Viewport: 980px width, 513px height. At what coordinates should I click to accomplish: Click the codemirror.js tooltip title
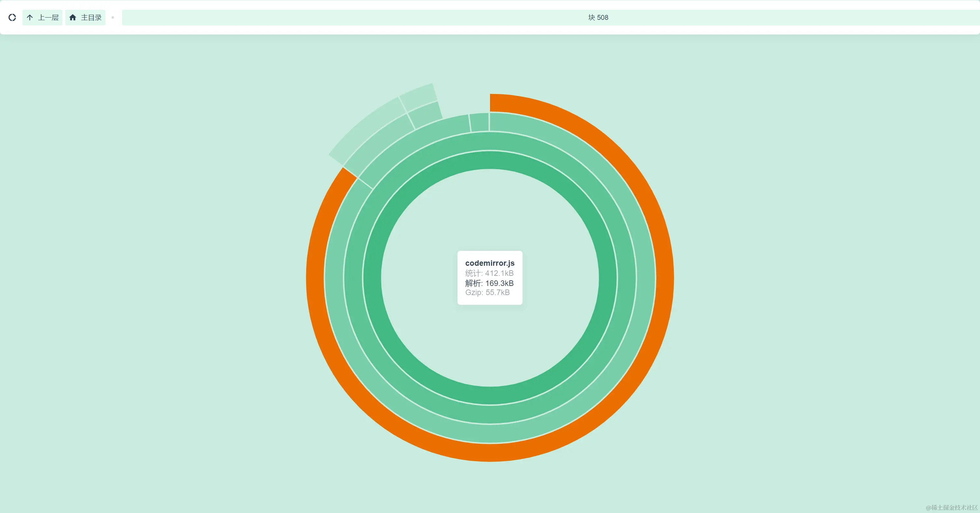point(490,263)
